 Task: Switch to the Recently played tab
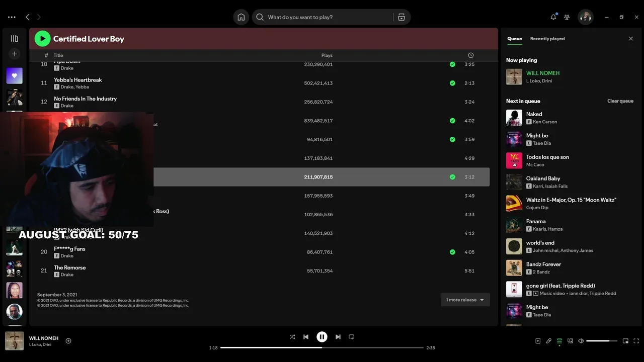(x=547, y=39)
